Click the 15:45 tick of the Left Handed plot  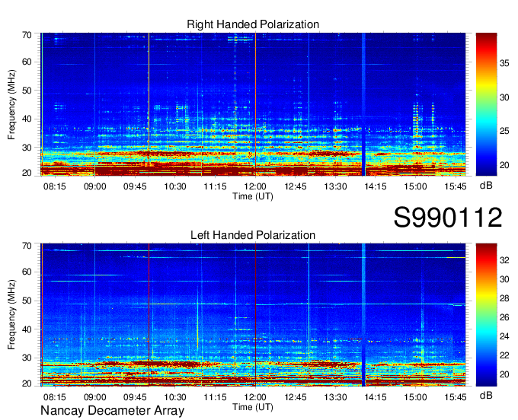click(x=456, y=397)
